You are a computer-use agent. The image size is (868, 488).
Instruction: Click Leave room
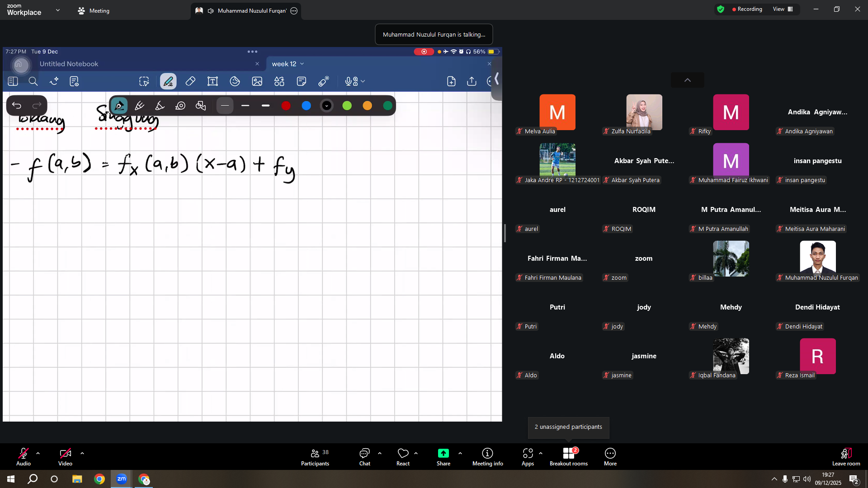click(x=846, y=456)
